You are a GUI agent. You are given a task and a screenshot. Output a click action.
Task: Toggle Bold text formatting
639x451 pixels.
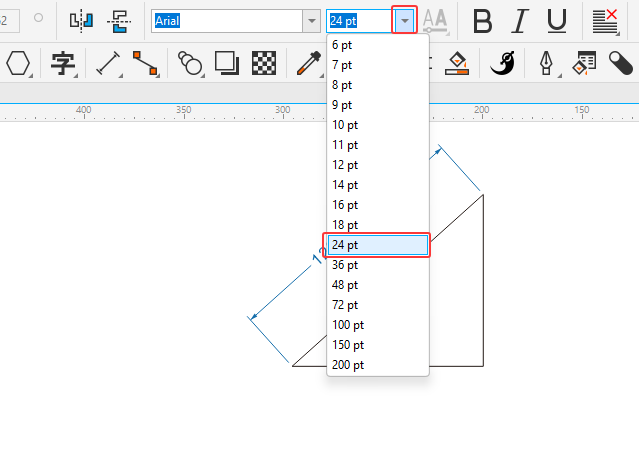point(483,21)
